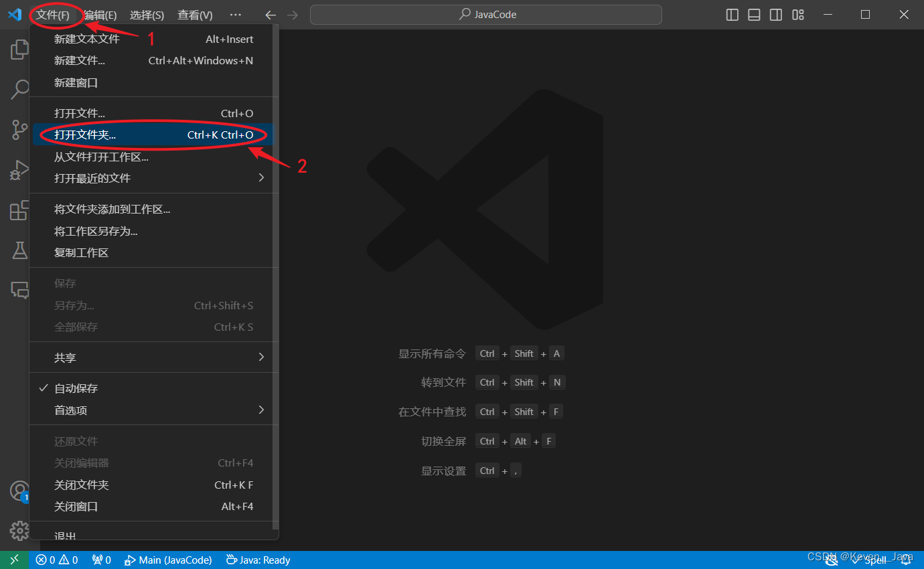Open the Testing beaker view
The height and width of the screenshot is (569, 924).
tap(19, 250)
